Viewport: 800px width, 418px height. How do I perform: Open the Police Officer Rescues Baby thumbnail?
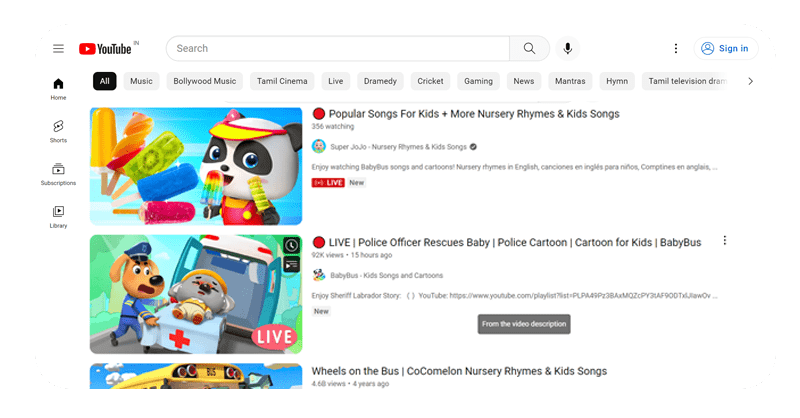pyautogui.click(x=196, y=294)
